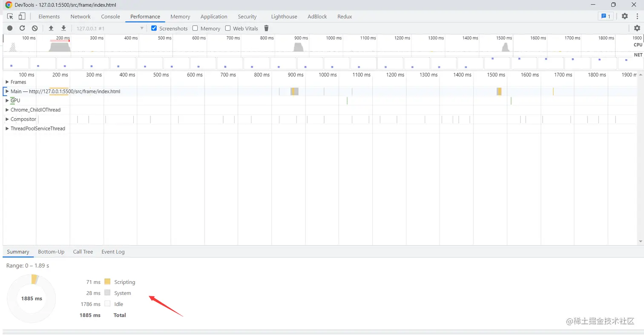Click the reload and profile icon
Screen dimensions: 644x335
tap(22, 28)
